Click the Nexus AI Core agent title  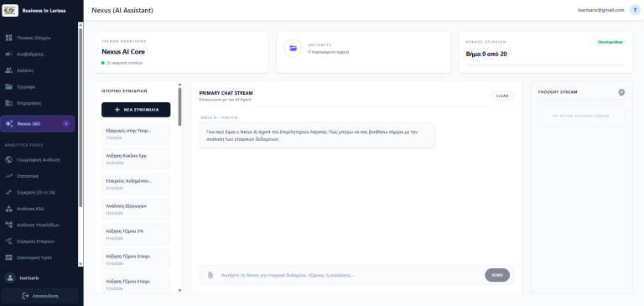pyautogui.click(x=123, y=52)
